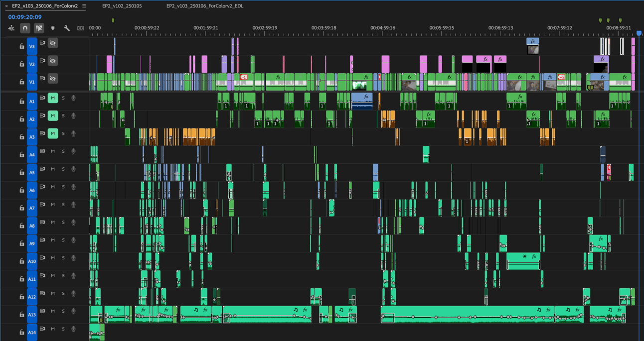Click the Add Marker shield icon

pos(53,28)
